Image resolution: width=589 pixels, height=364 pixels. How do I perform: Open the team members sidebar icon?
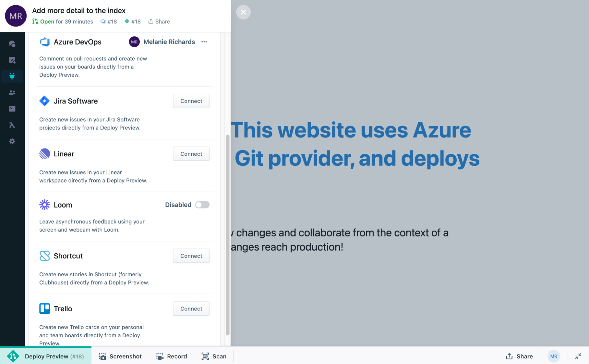click(12, 92)
